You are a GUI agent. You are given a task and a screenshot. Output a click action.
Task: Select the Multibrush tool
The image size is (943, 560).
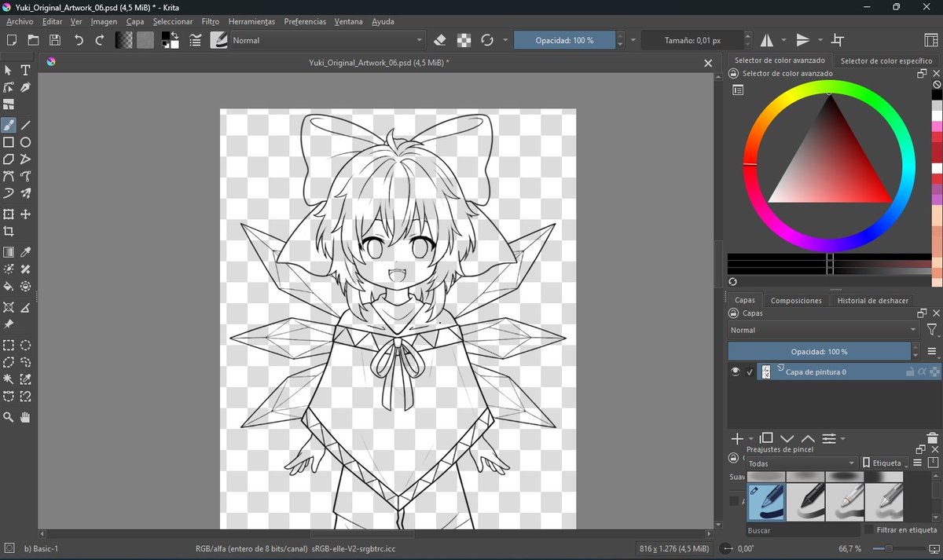(x=25, y=193)
